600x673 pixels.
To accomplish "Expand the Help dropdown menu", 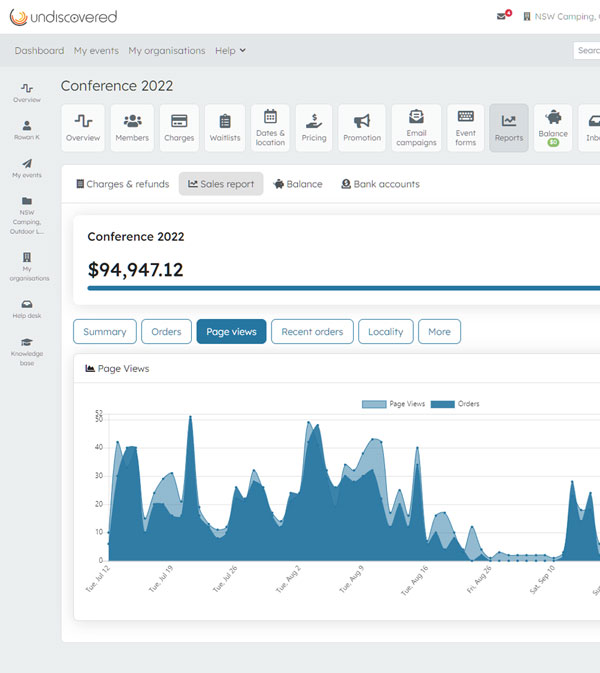I will click(x=230, y=51).
